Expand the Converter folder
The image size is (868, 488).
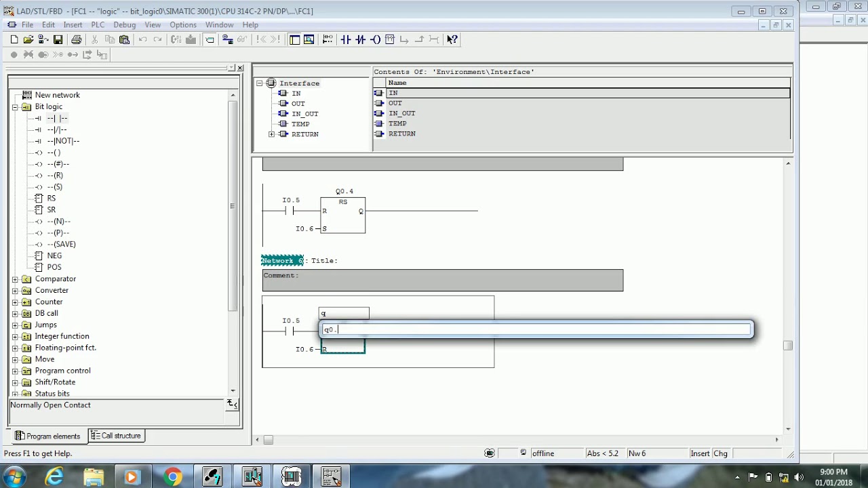coord(15,291)
